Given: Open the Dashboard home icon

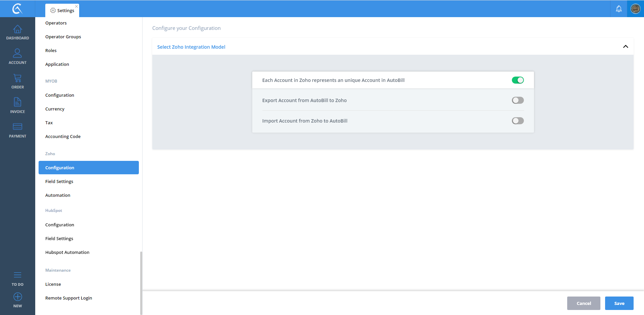Looking at the screenshot, I should [x=17, y=30].
